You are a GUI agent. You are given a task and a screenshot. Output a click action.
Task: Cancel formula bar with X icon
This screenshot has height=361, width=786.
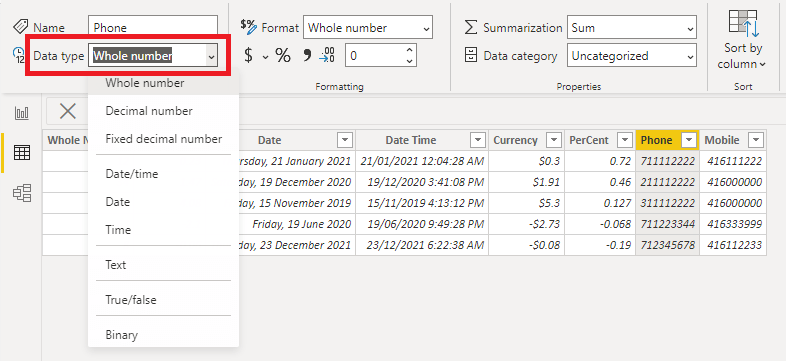(68, 111)
